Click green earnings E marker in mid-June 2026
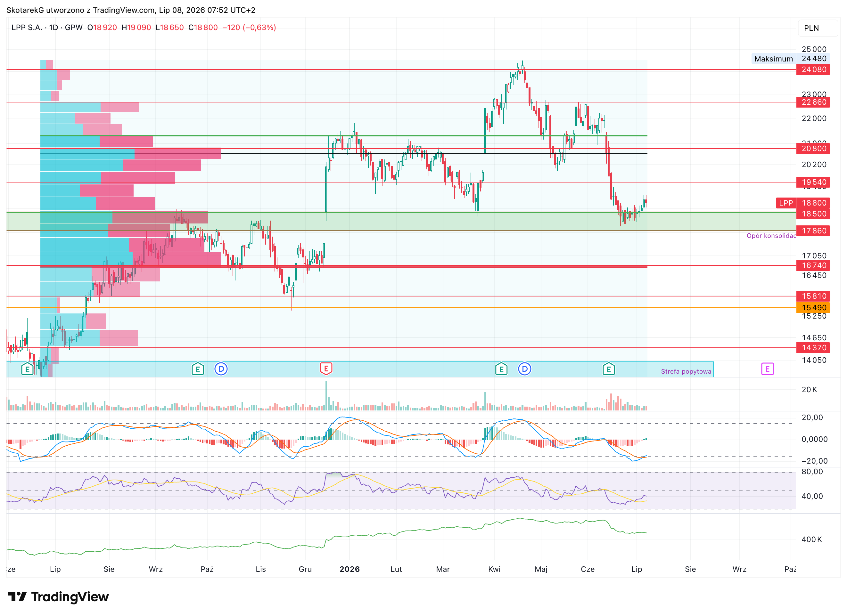The width and height of the screenshot is (847, 616). (609, 369)
